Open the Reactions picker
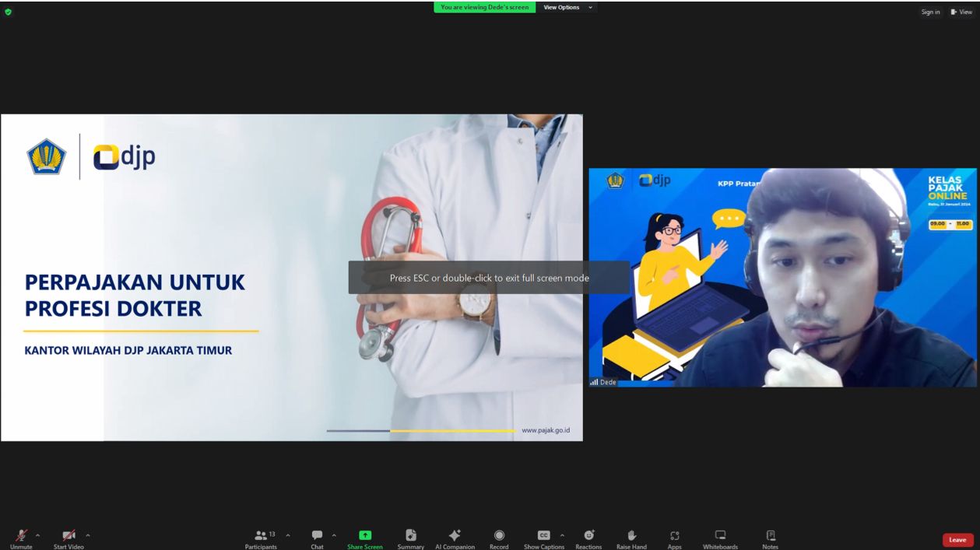Viewport: 980px width, 550px height. (x=588, y=538)
